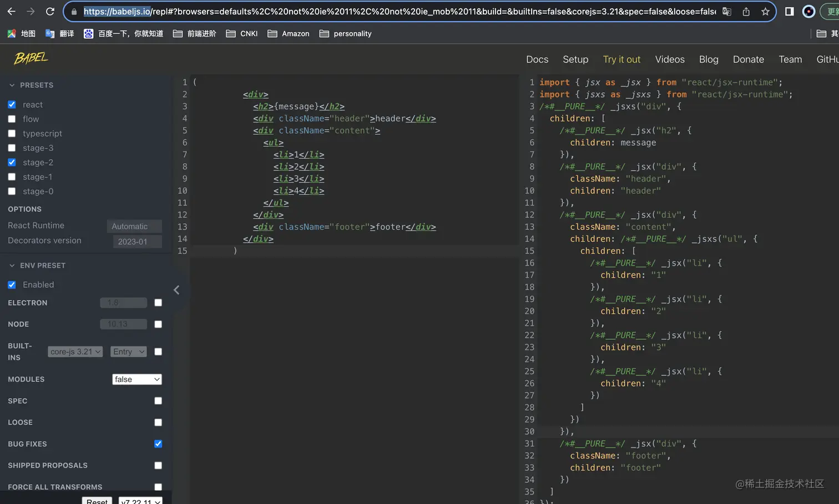Click the share icon in address bar
The height and width of the screenshot is (504, 839).
746,11
